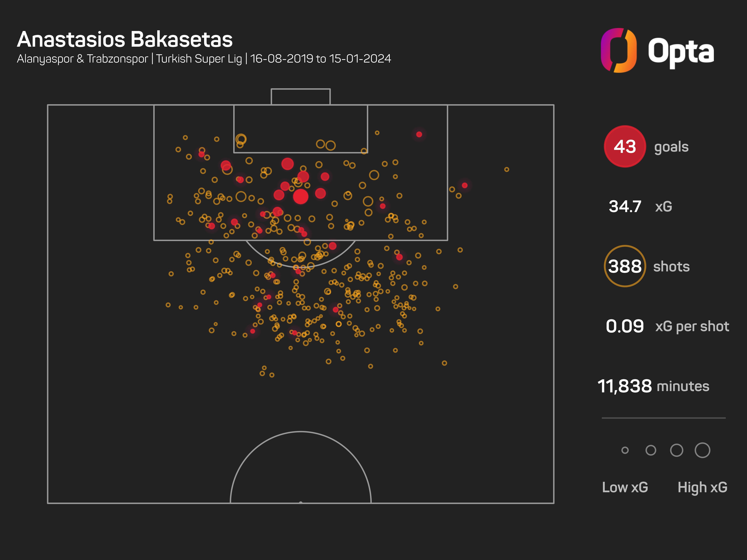747x560 pixels.
Task: Click the 388 shots ring badge
Action: coord(624,266)
